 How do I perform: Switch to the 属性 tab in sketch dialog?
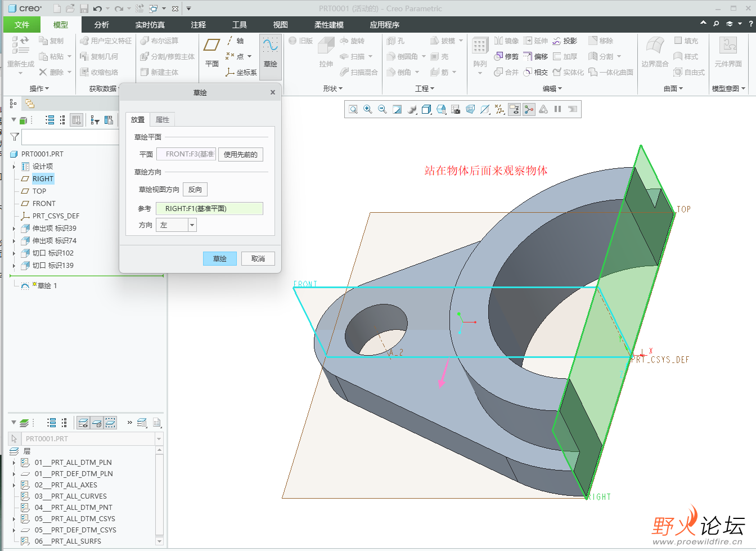coord(163,120)
